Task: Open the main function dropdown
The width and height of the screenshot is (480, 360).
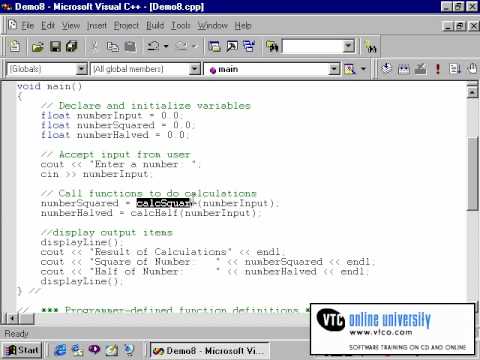Action: click(334, 69)
